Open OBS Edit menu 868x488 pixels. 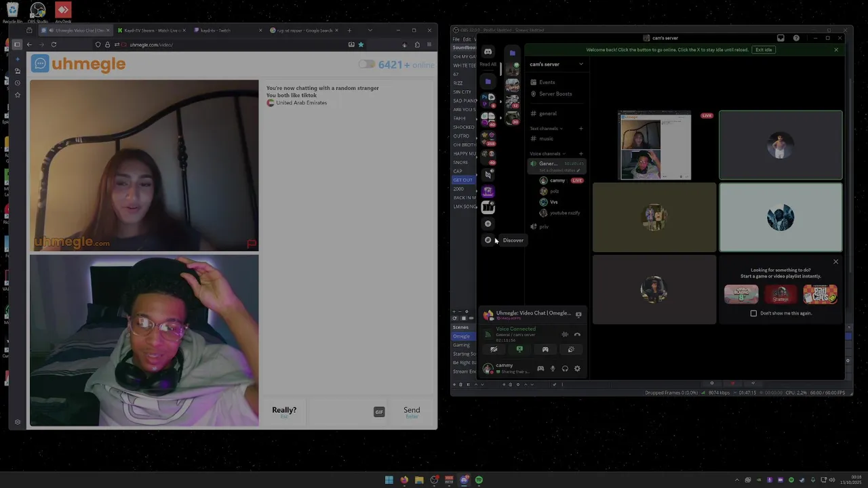coord(467,39)
